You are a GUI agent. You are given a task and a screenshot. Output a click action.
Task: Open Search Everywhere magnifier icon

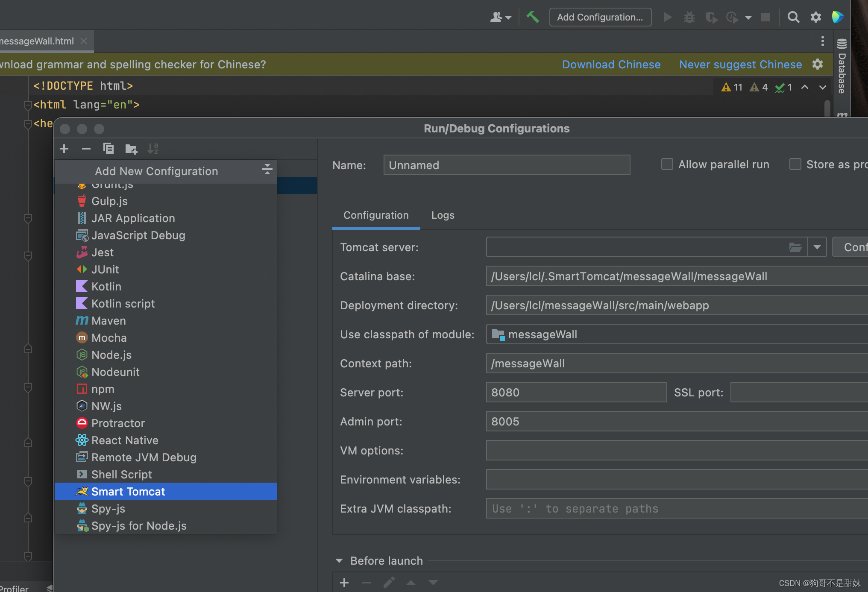[x=793, y=17]
